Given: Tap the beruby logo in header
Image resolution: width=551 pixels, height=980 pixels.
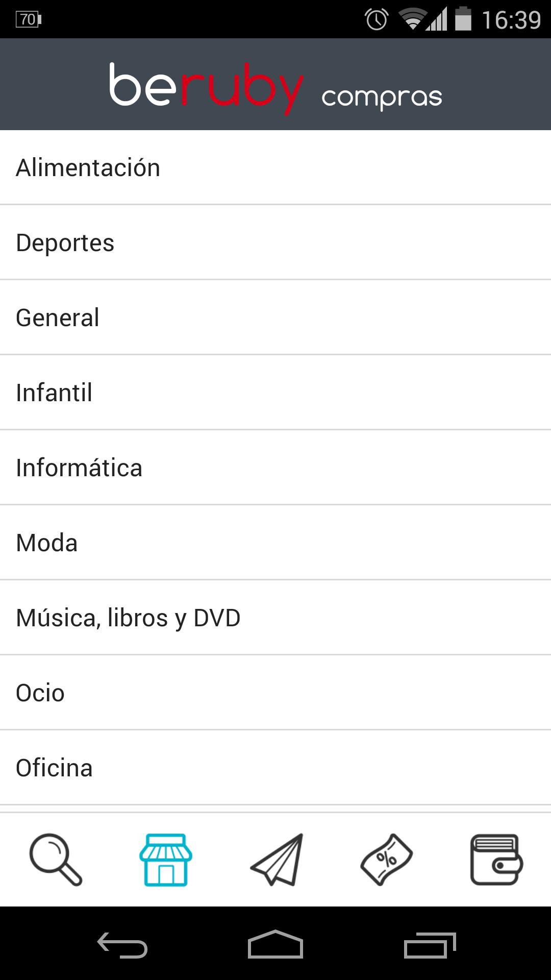Looking at the screenshot, I should (206, 87).
